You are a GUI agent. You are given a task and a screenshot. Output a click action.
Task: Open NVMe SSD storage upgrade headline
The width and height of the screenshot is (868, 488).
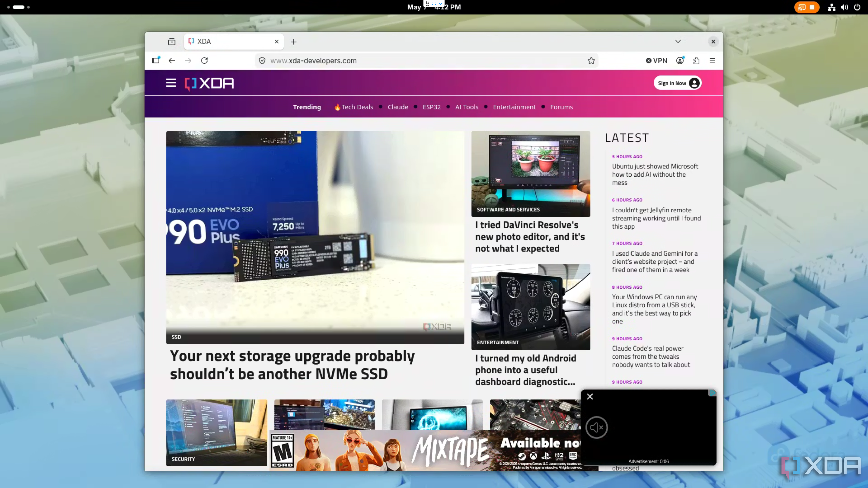(x=292, y=365)
